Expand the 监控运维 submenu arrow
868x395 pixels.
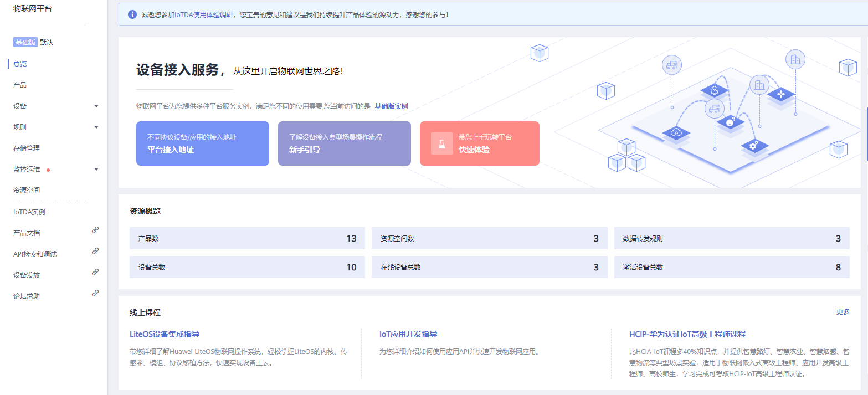(96, 169)
